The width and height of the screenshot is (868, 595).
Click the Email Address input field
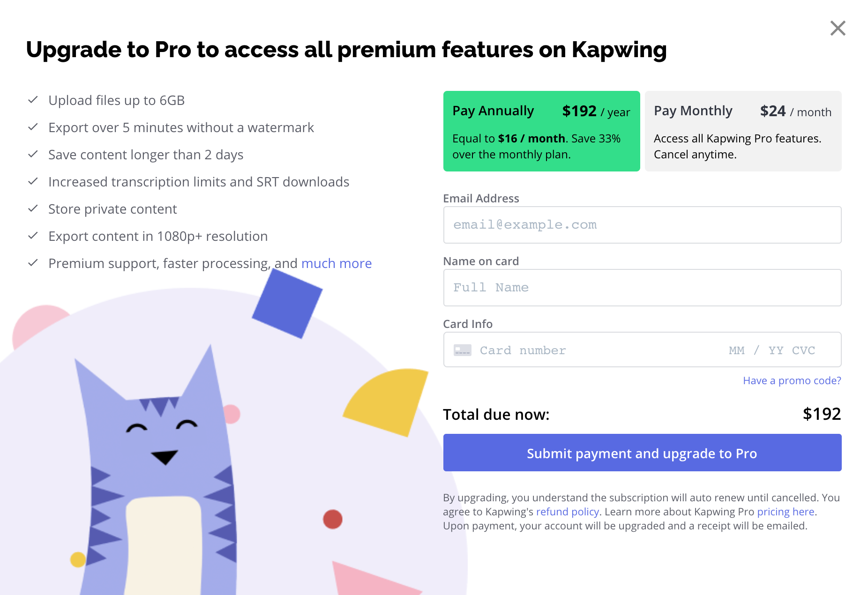(x=642, y=225)
